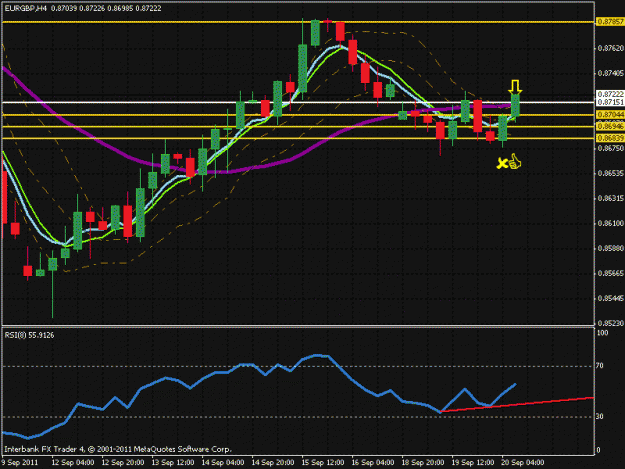
Task: Click the 0.86315 price scale value
Action: 611,198
